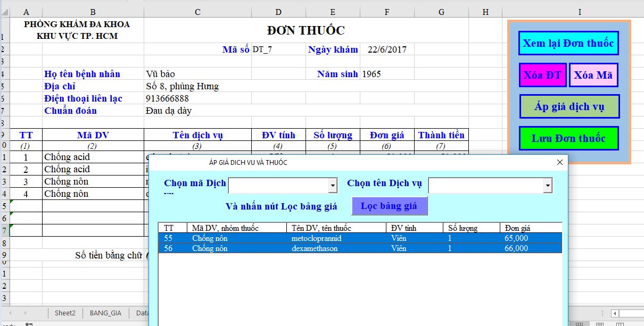Open the BANG_GIA sheet tab
The image size is (644, 326).
pyautogui.click(x=105, y=313)
